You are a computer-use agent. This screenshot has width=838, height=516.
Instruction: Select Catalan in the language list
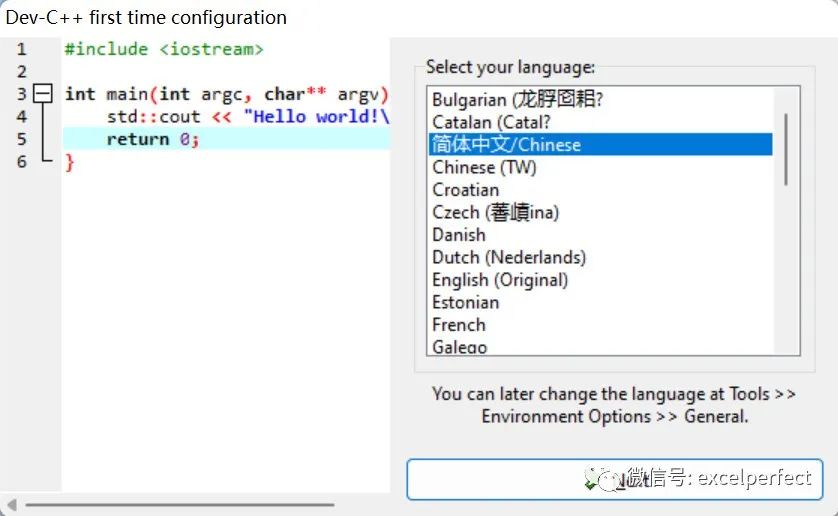pyautogui.click(x=601, y=122)
